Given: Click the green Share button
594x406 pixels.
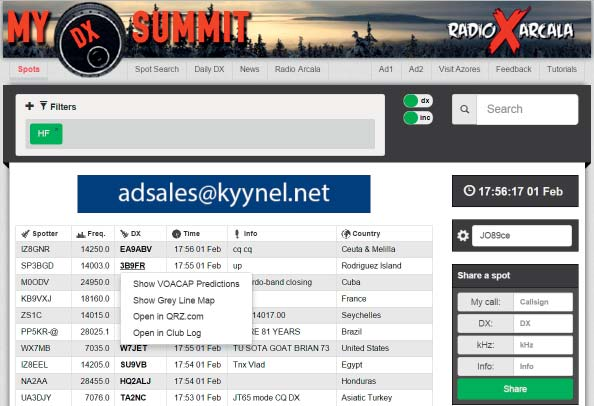Looking at the screenshot, I should pos(515,389).
